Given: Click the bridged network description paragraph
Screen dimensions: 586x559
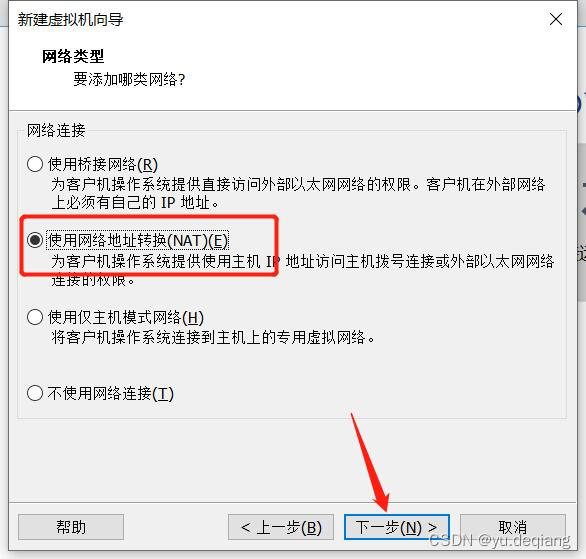Looking at the screenshot, I should (298, 194).
